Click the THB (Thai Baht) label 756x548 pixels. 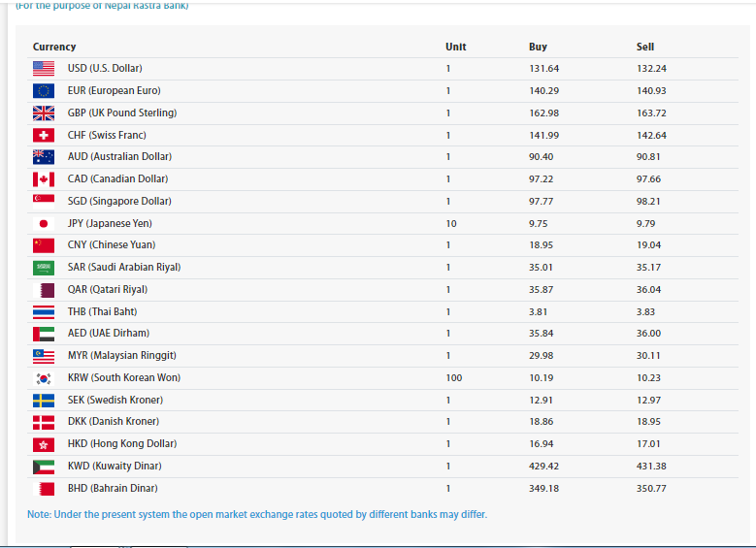pyautogui.click(x=102, y=312)
